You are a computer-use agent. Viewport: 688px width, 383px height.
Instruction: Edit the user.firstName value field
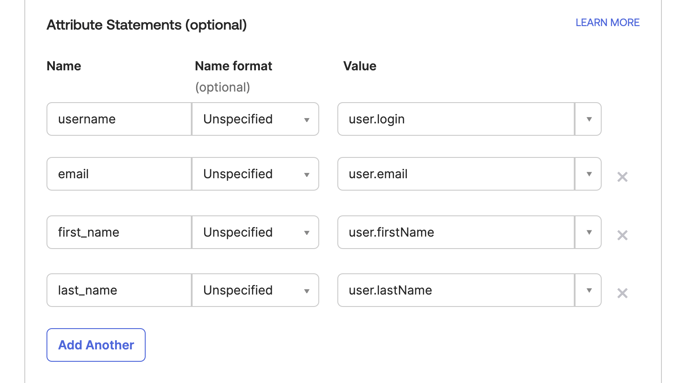(456, 232)
